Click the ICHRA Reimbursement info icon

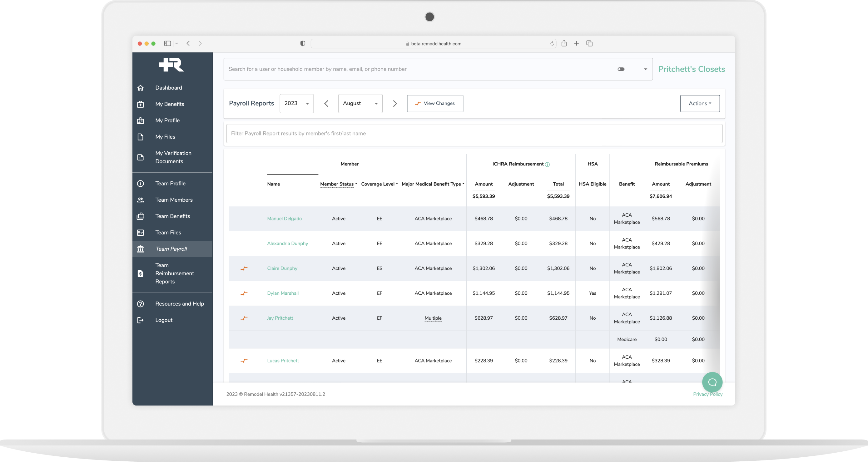547,164
